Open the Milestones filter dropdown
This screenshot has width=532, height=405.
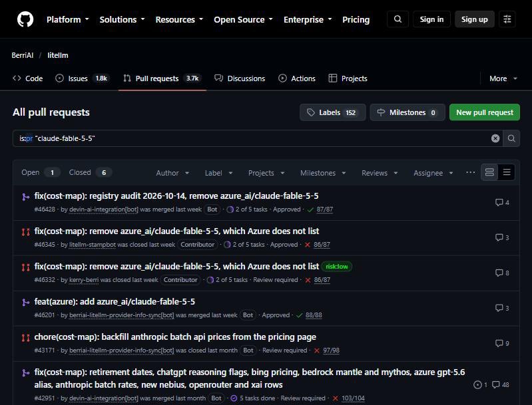click(323, 173)
